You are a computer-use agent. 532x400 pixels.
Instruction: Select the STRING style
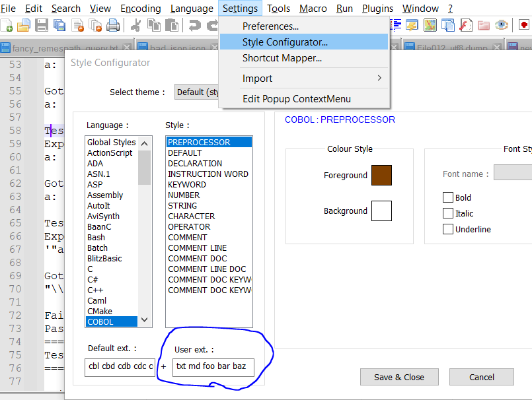209,206
